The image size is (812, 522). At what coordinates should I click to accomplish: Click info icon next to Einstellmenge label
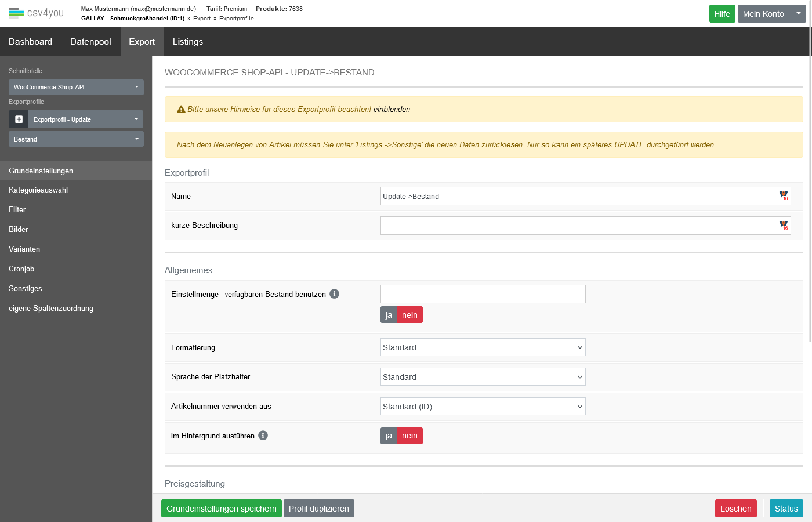tap(335, 294)
